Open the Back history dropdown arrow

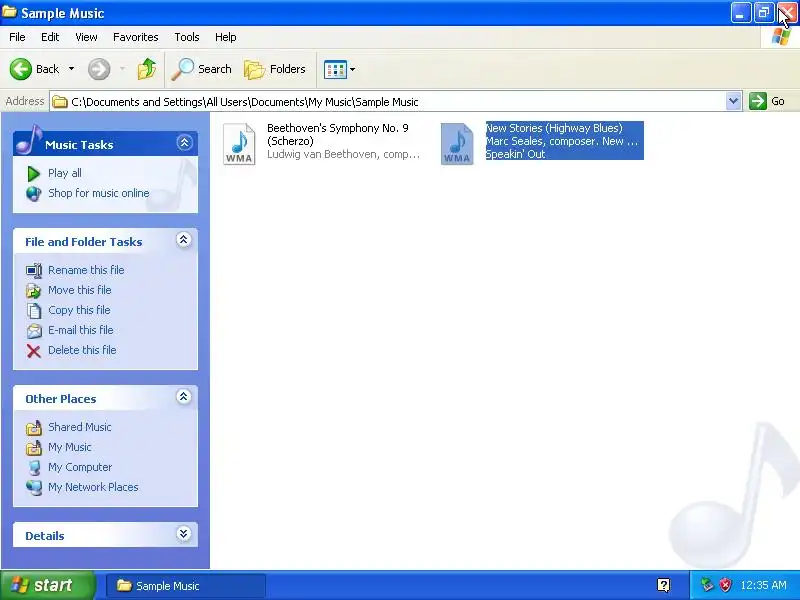[x=71, y=69]
